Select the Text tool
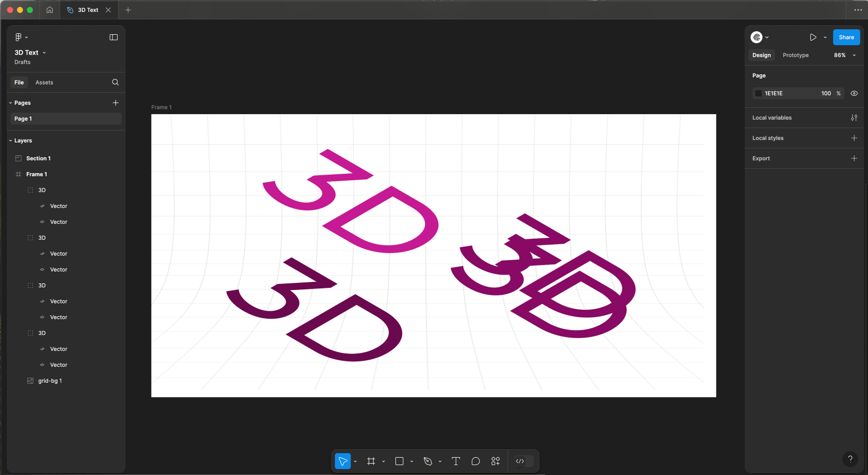The width and height of the screenshot is (868, 475). [x=456, y=461]
